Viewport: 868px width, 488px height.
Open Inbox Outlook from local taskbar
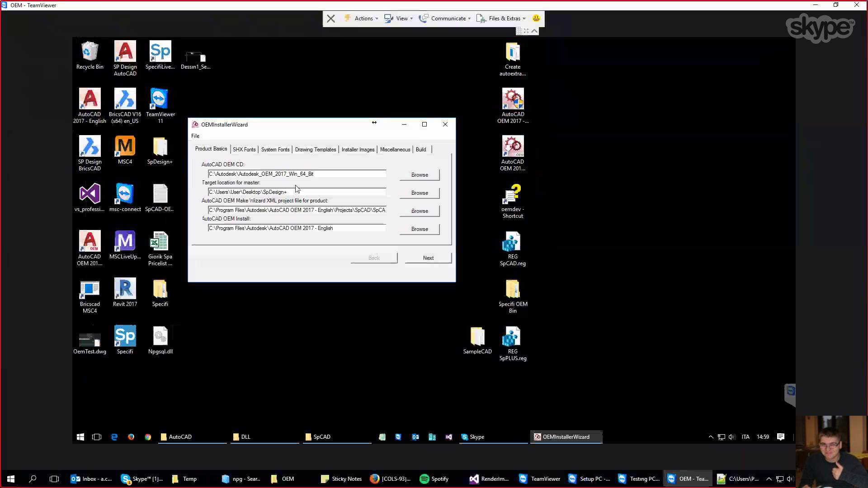click(x=91, y=479)
